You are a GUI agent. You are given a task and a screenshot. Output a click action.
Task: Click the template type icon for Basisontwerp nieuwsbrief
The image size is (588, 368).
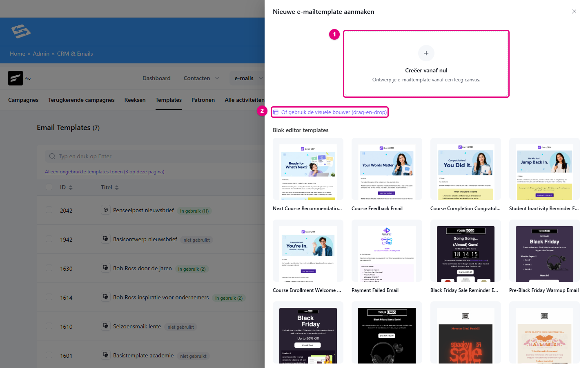point(106,239)
